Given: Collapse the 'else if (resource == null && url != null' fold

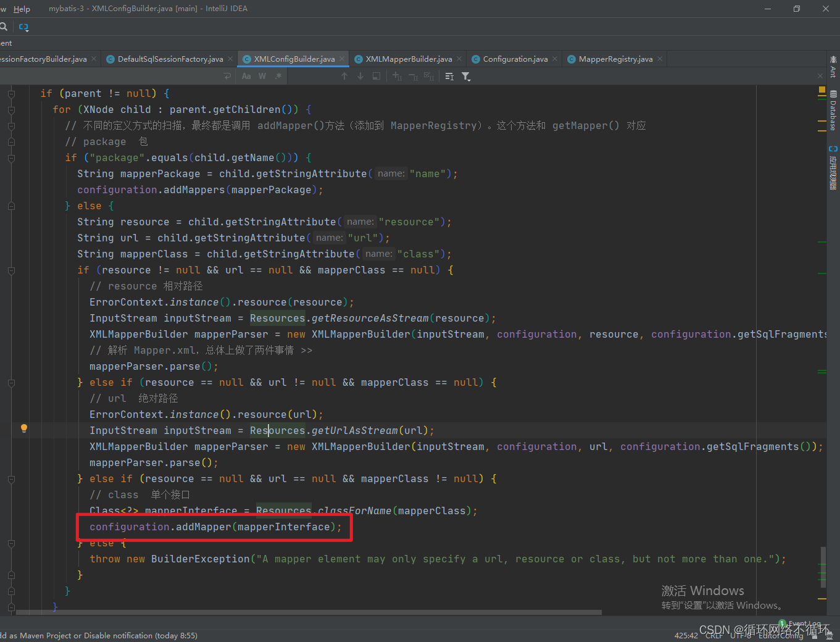Looking at the screenshot, I should [11, 383].
